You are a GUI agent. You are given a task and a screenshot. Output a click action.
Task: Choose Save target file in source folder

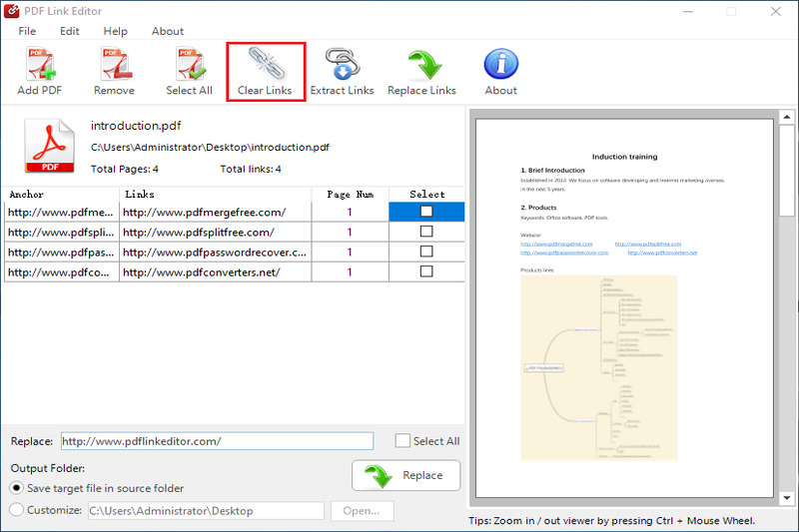pos(16,488)
